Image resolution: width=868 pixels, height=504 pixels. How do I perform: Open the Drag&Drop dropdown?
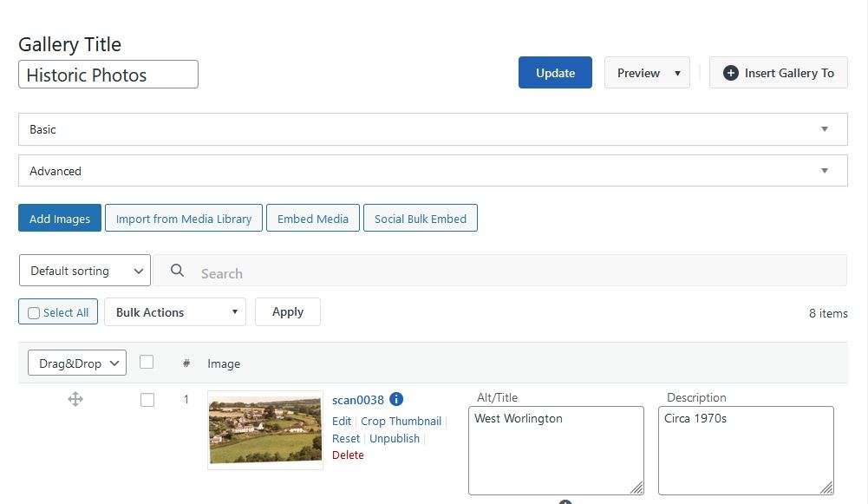click(76, 363)
